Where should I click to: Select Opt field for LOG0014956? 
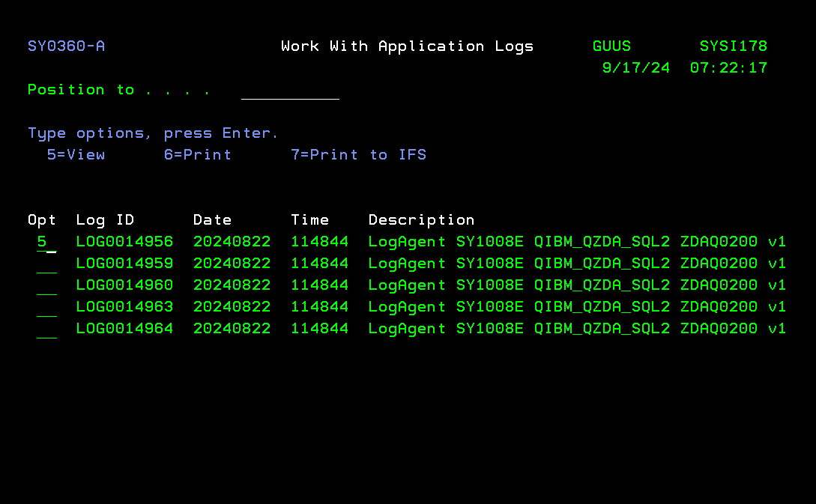47,243
